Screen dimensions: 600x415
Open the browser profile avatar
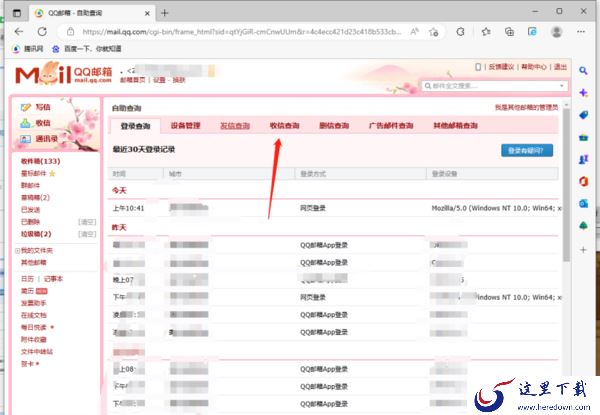[x=556, y=32]
